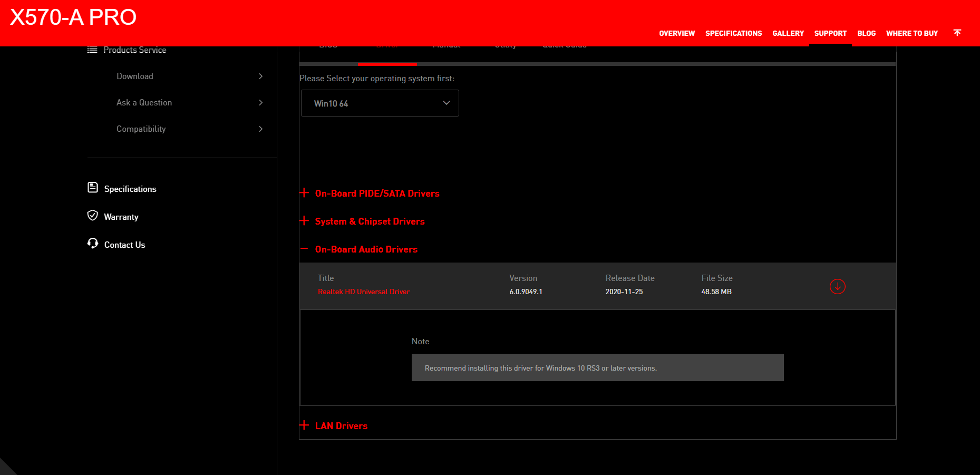Viewport: 980px width, 475px height.
Task: Open the Compatibility sidebar link
Action: [141, 129]
